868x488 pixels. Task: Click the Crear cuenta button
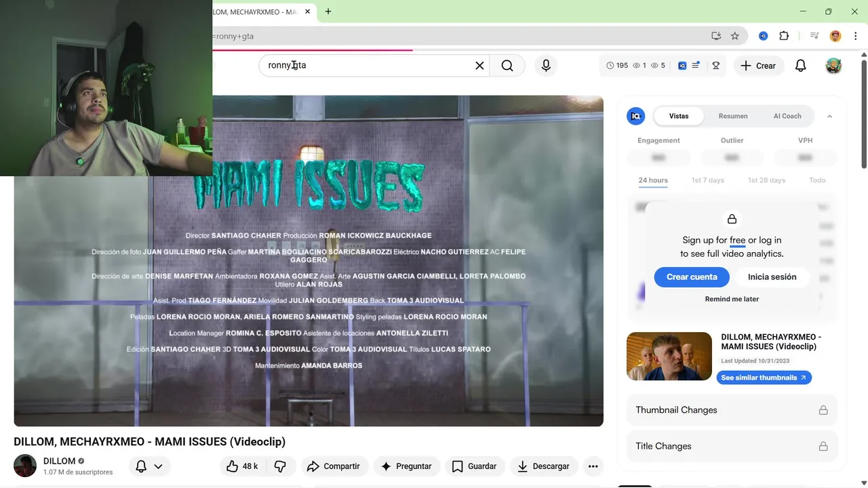pyautogui.click(x=692, y=277)
